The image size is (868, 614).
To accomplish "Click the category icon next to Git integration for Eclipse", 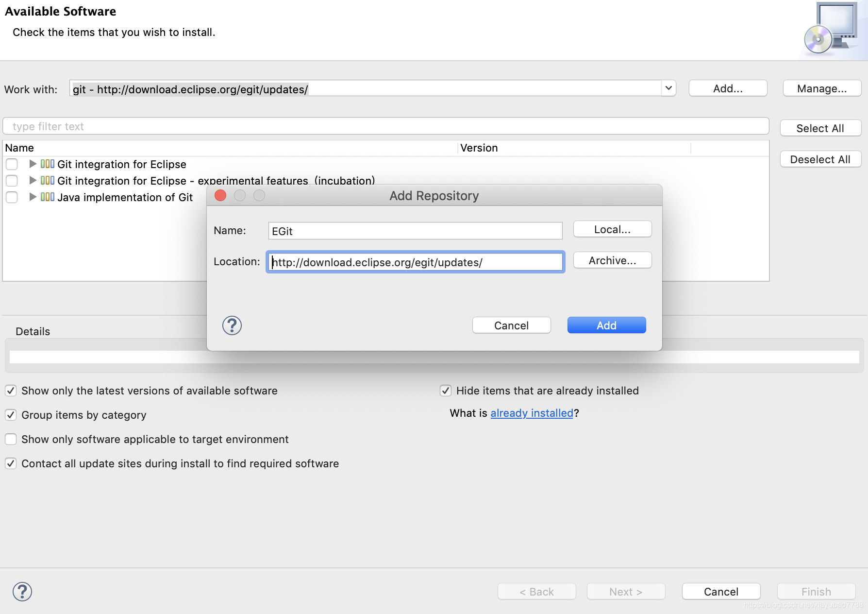I will (x=48, y=164).
